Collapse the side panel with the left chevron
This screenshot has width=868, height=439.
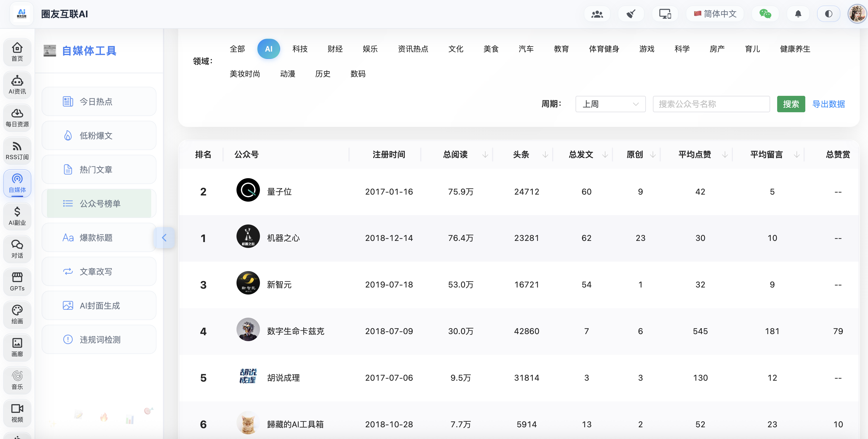(x=164, y=238)
